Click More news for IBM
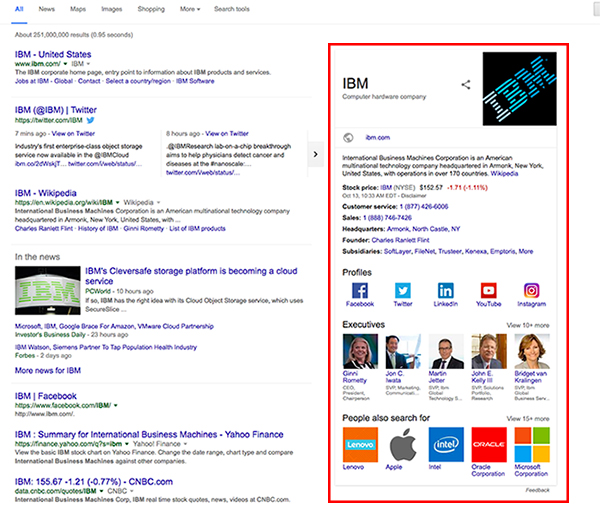Image resolution: width=600 pixels, height=510 pixels. pos(48,370)
